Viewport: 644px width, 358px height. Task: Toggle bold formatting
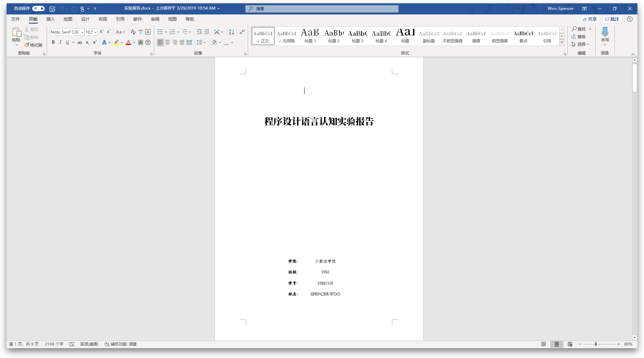[x=53, y=42]
